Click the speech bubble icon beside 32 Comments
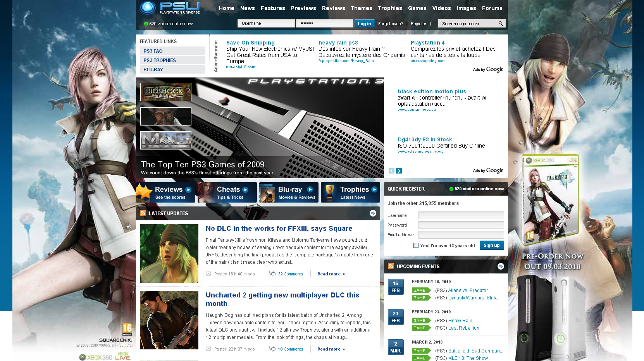Image resolution: width=644 pixels, height=361 pixels. [x=272, y=274]
